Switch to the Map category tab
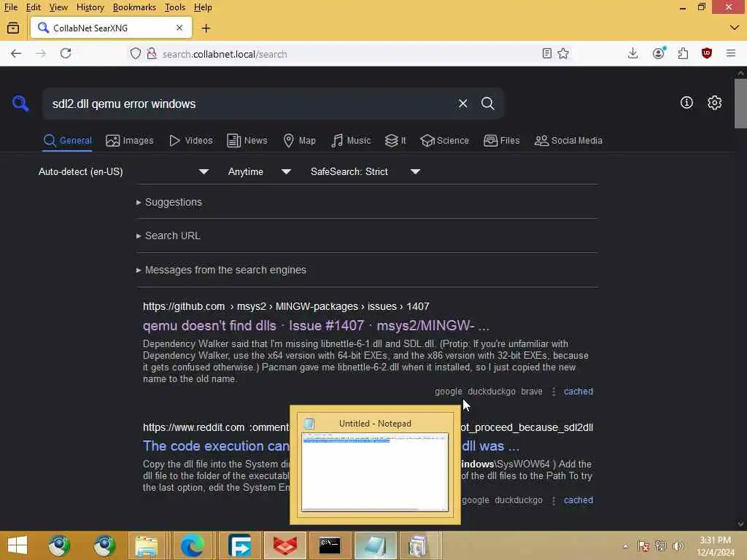The image size is (747, 560). tap(299, 141)
